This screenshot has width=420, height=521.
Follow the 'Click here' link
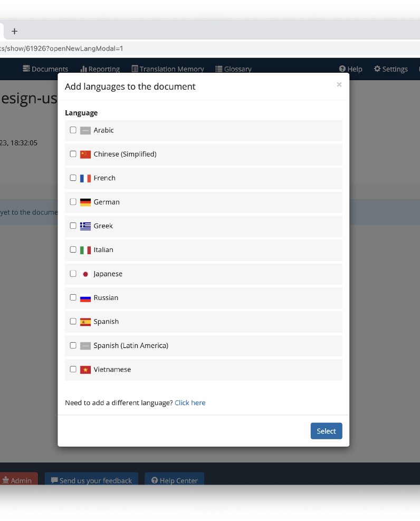(190, 403)
